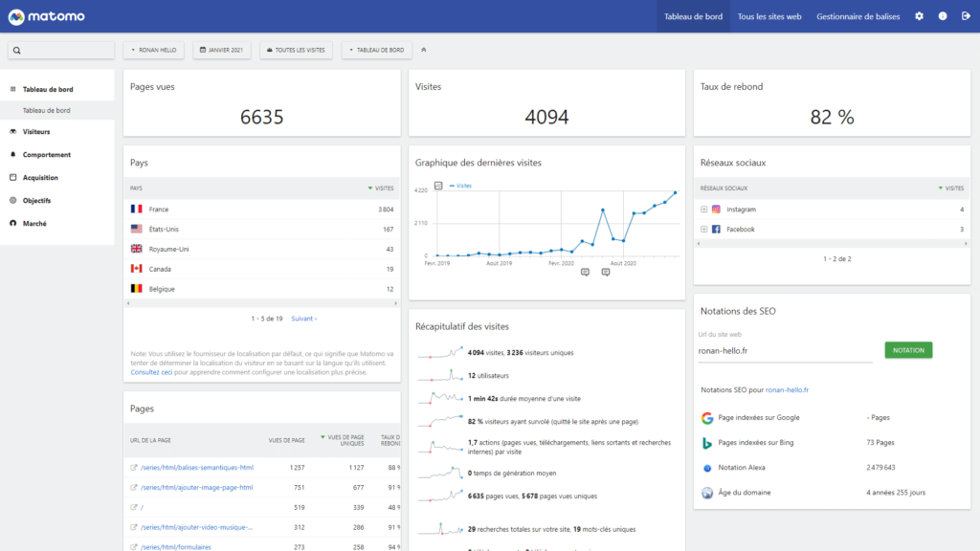Click the Facebook icon in Réseaux sociaux
This screenshot has width=980, height=551.
coord(717,229)
